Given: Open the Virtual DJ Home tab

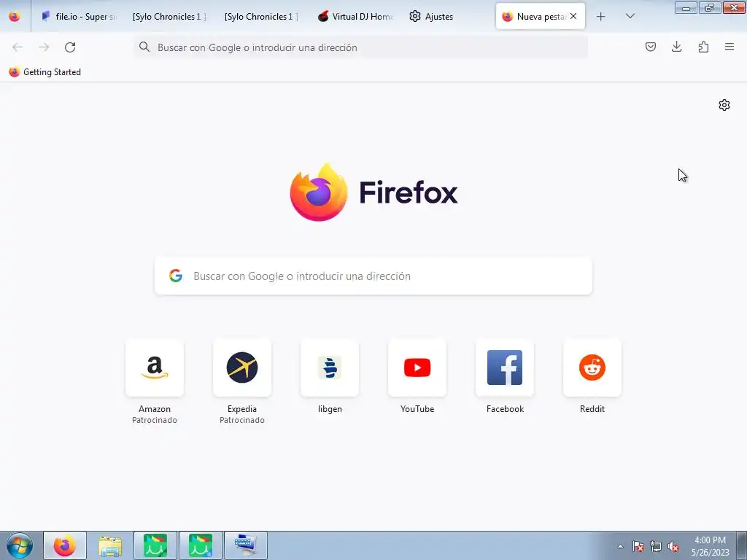Looking at the screenshot, I should (x=355, y=16).
